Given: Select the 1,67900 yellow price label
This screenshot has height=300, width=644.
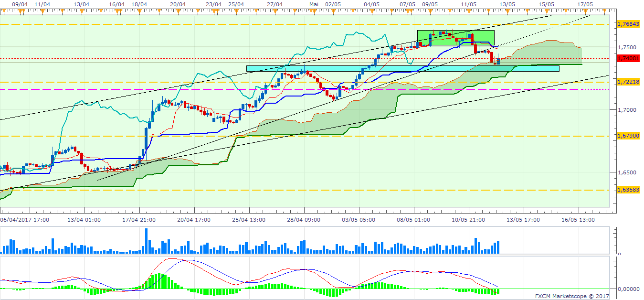Looking at the screenshot, I should 627,136.
